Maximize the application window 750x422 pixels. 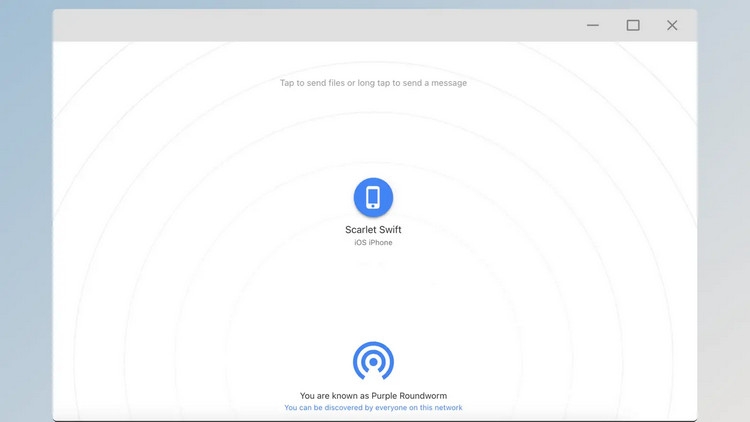click(633, 25)
